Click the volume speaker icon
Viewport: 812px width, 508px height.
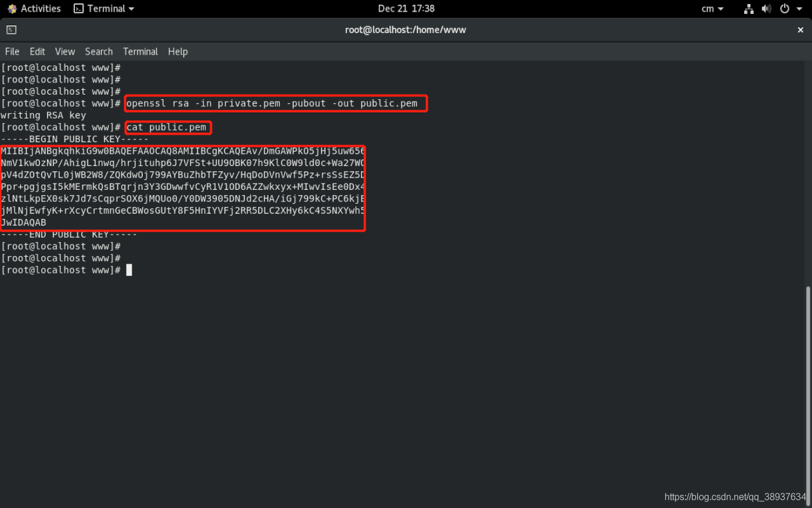click(x=766, y=9)
